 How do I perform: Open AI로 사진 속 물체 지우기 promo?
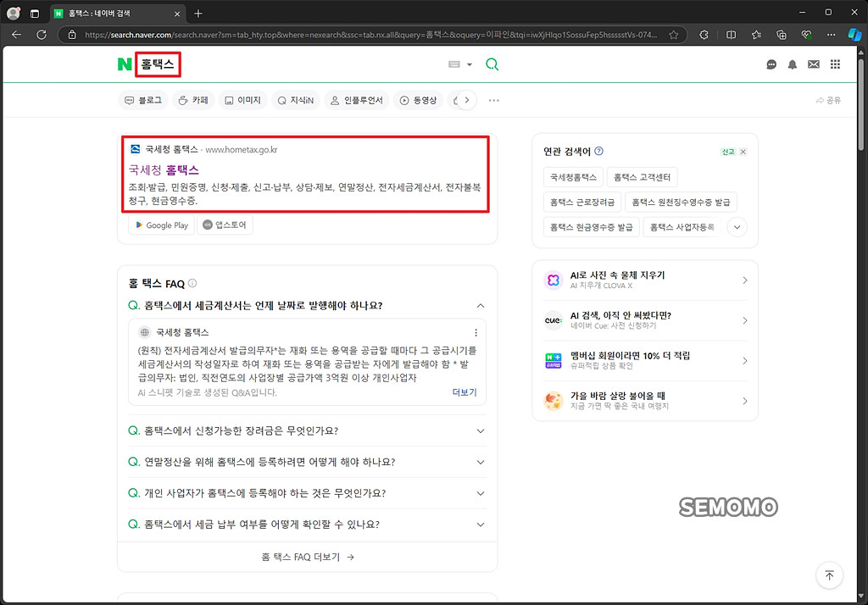pyautogui.click(x=645, y=280)
